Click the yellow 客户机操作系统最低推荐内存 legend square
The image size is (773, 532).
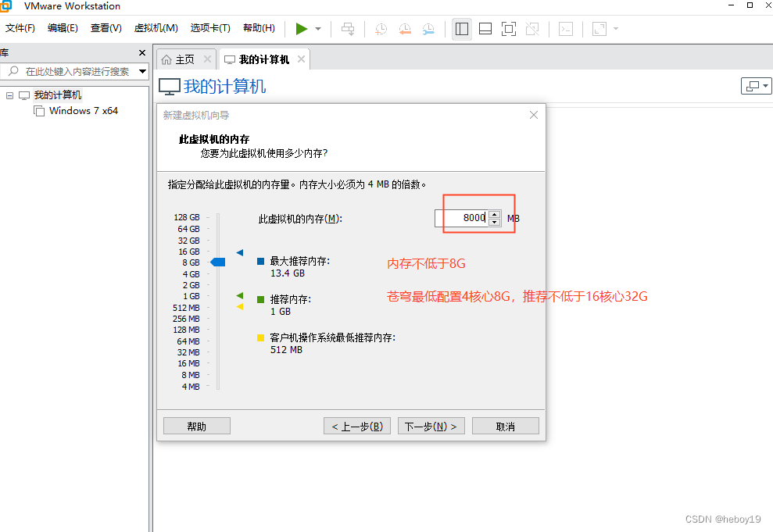(x=261, y=338)
